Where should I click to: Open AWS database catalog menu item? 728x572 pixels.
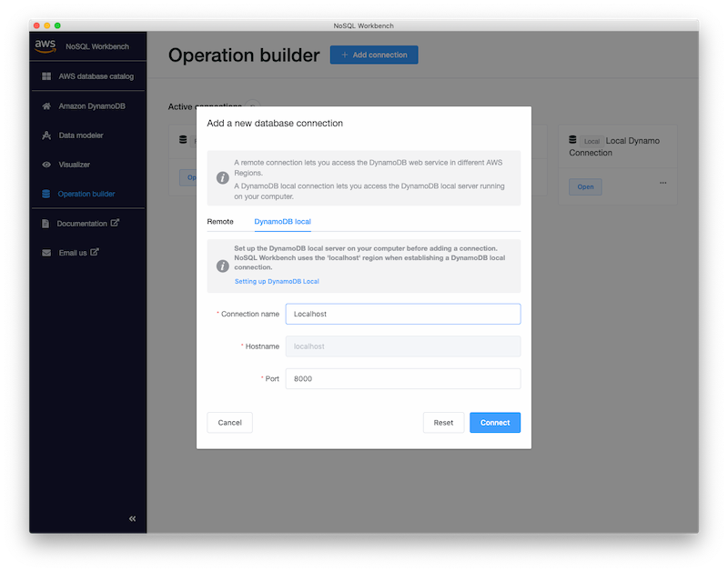[x=88, y=76]
